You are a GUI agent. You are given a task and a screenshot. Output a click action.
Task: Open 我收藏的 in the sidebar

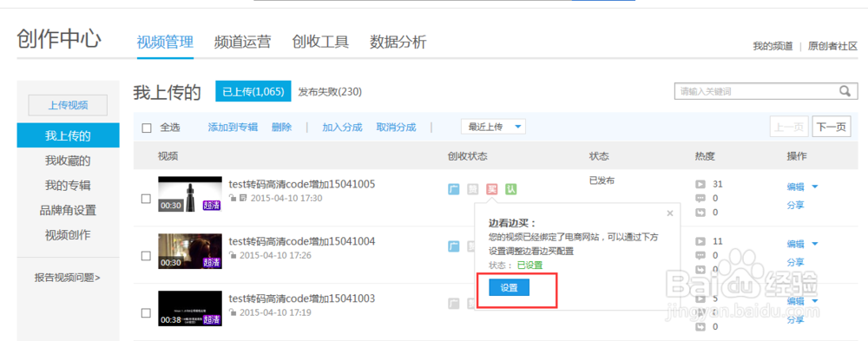click(x=68, y=161)
